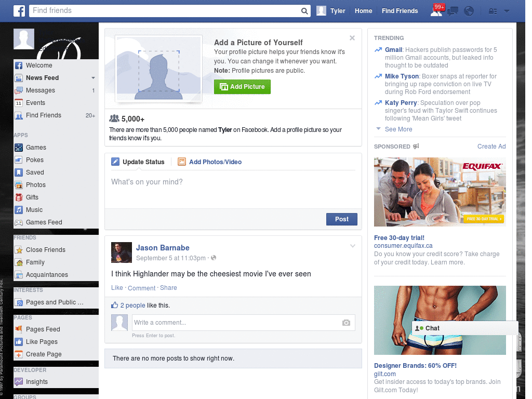Click the 2 people like this link
532x399 pixels.
[132, 305]
